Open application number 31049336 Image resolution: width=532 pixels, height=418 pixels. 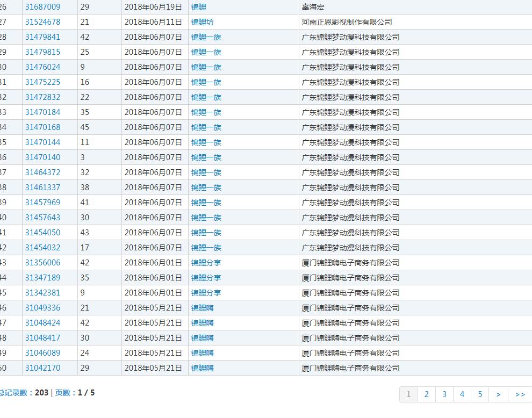pyautogui.click(x=42, y=308)
